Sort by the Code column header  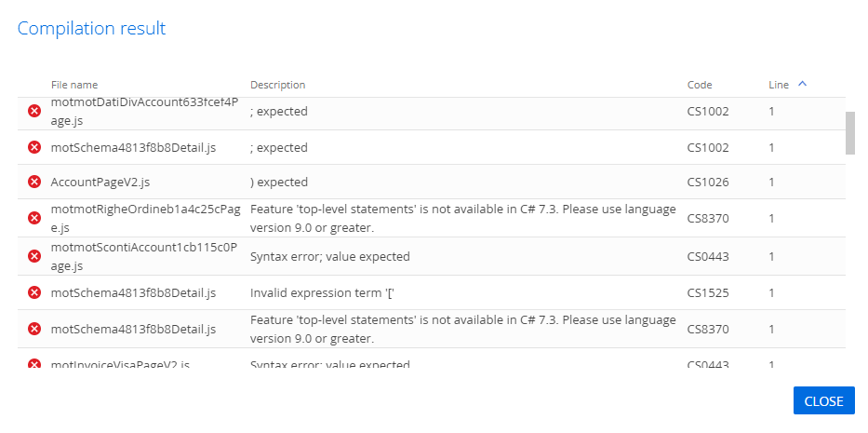700,85
